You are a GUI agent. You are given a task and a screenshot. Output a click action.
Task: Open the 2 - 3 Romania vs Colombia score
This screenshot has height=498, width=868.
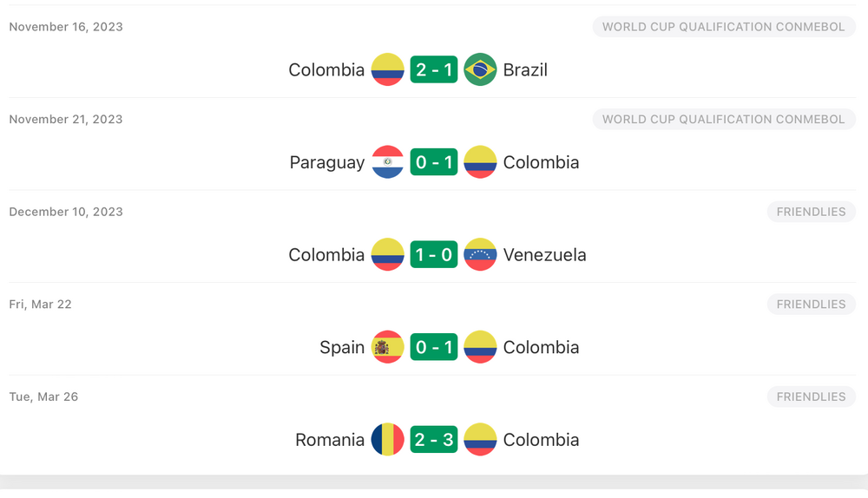pos(434,440)
